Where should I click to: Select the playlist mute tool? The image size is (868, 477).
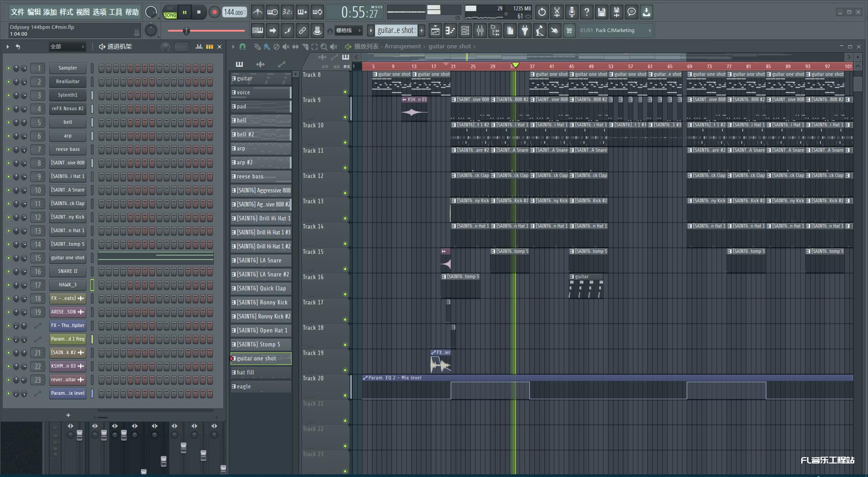coord(286,47)
